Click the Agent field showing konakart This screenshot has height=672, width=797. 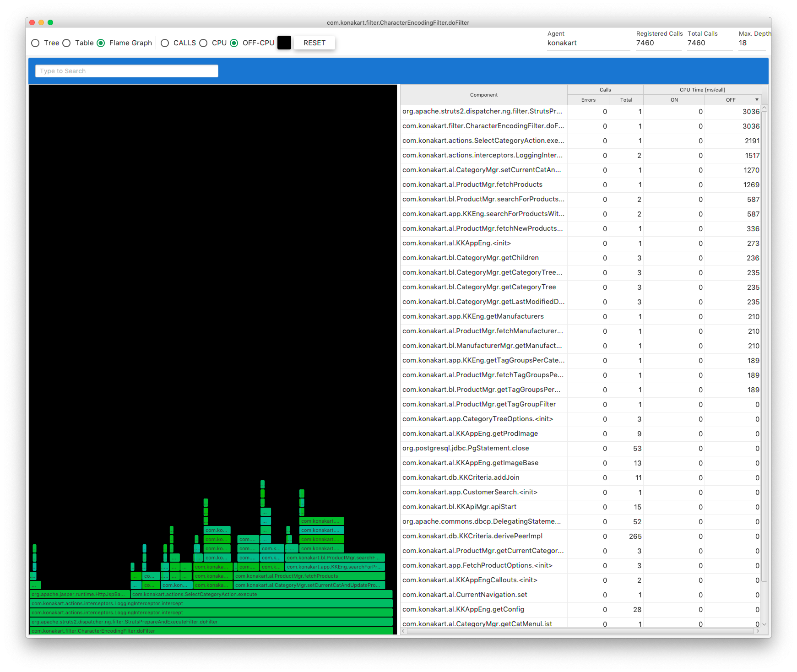pyautogui.click(x=588, y=43)
